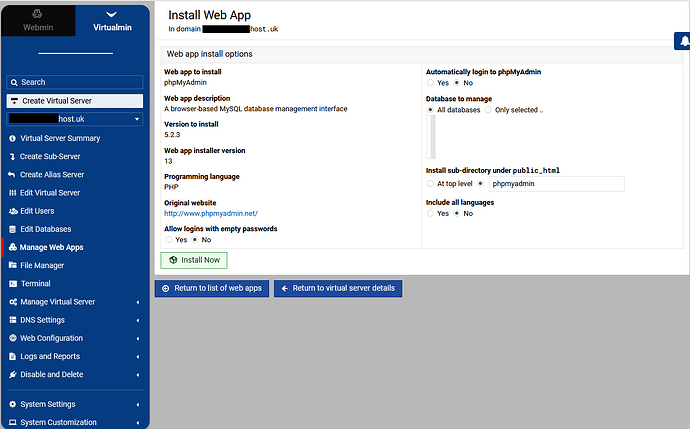Click the Edit Users icon
The image size is (690, 429).
13,211
